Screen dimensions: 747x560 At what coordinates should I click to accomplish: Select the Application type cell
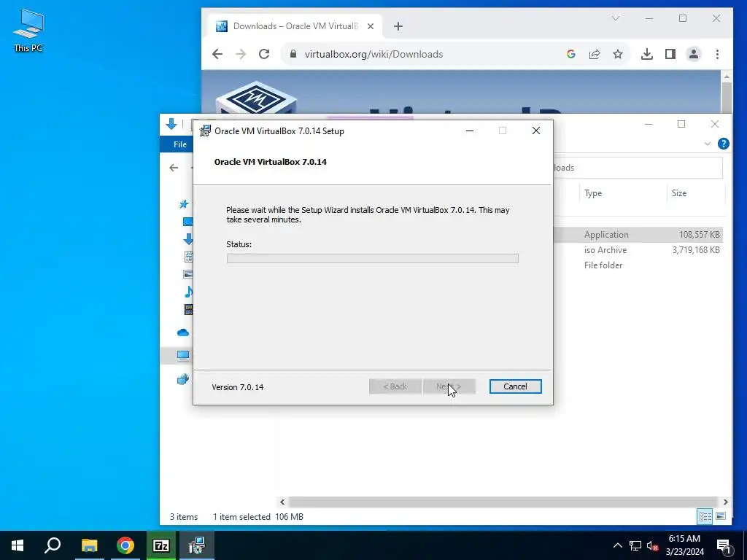click(x=606, y=235)
